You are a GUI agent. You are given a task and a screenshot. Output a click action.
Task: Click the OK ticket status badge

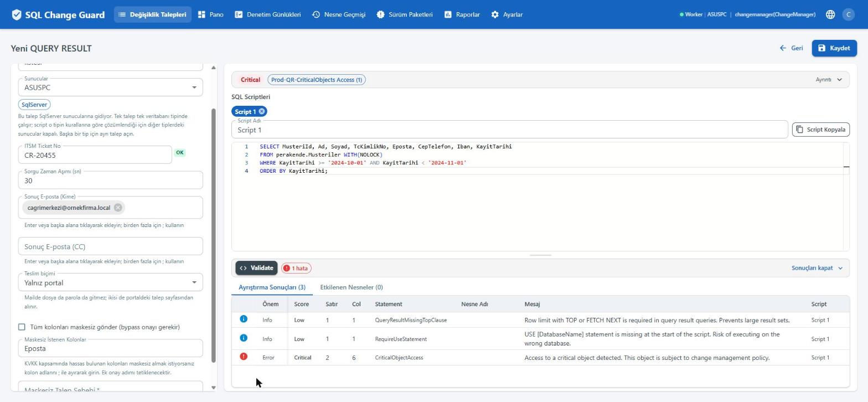(180, 153)
